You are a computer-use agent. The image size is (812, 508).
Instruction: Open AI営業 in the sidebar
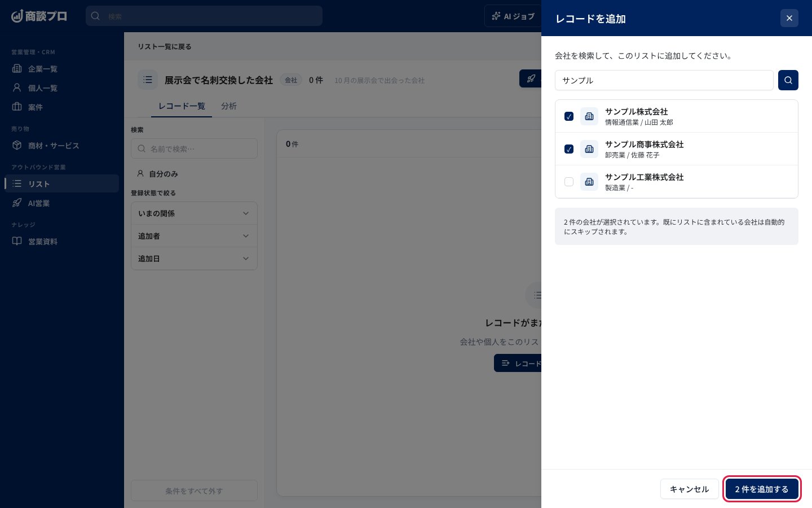tap(62, 203)
